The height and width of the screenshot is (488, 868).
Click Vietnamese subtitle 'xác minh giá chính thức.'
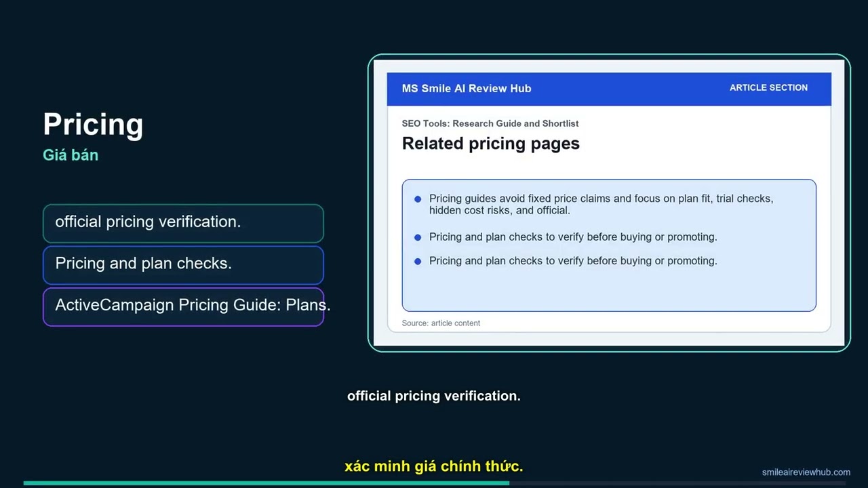point(434,466)
